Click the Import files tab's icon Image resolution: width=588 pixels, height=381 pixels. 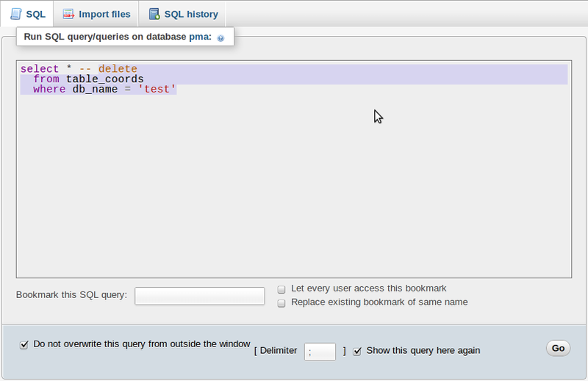click(68, 14)
